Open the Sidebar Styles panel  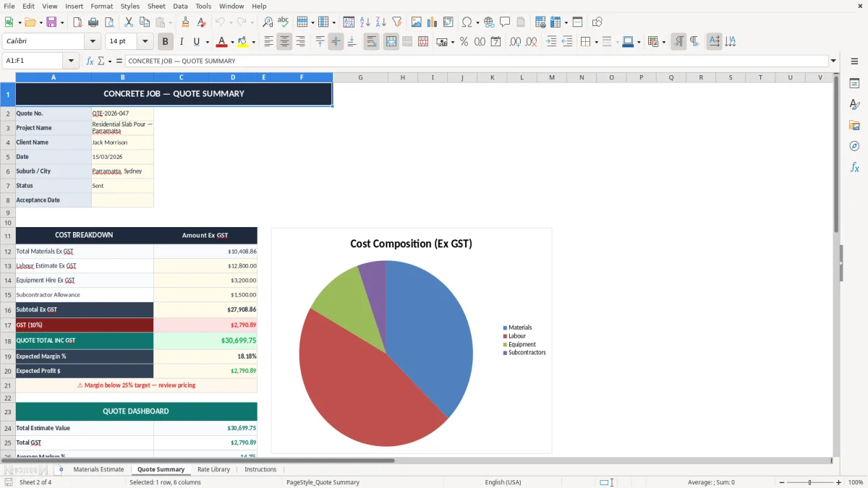click(x=854, y=104)
